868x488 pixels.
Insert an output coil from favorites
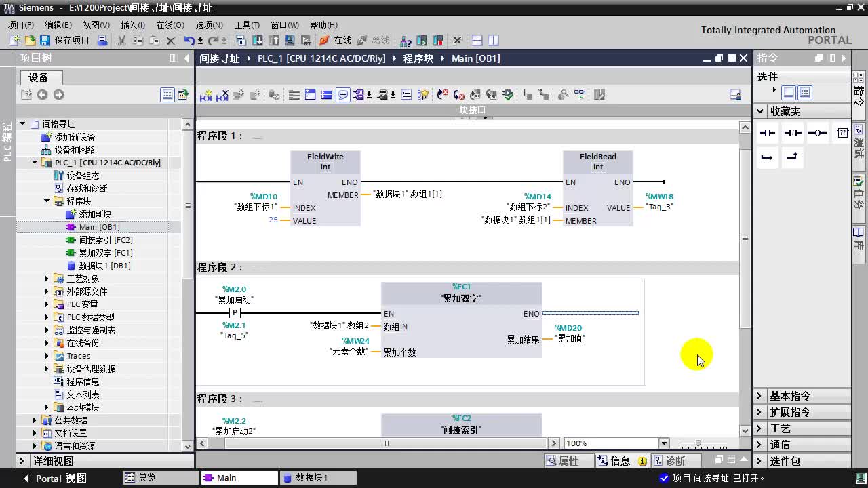coord(817,133)
